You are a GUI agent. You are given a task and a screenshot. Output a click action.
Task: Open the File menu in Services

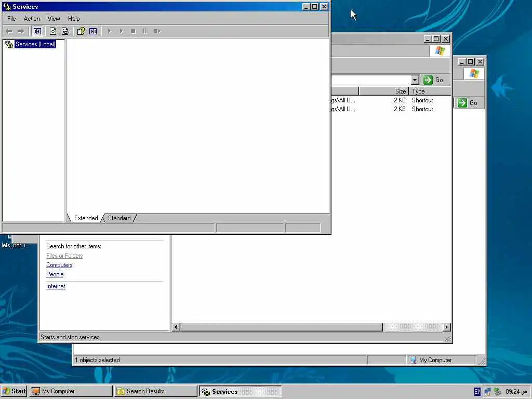(11, 19)
